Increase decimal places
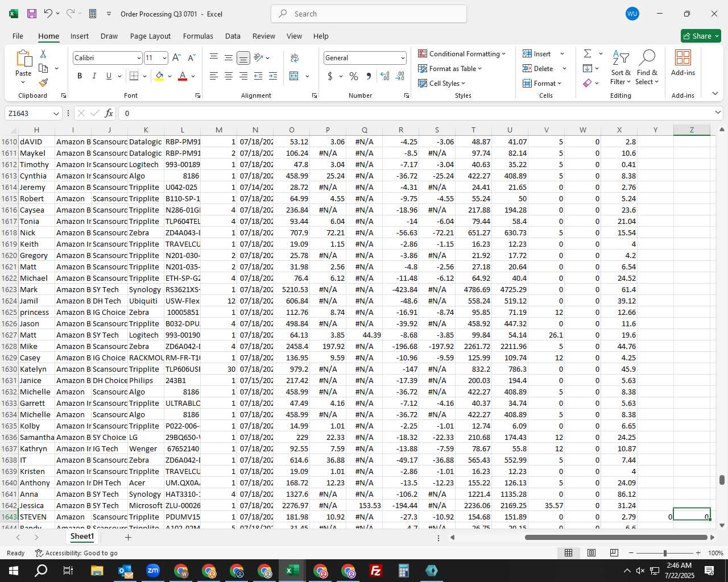Screen dimensions: 728x582 coord(385,76)
